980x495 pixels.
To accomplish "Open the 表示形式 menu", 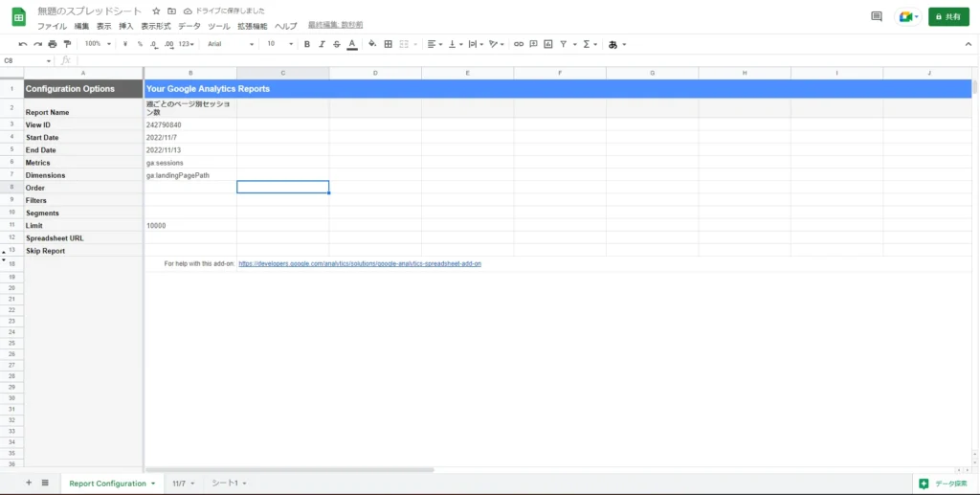I will tap(156, 26).
